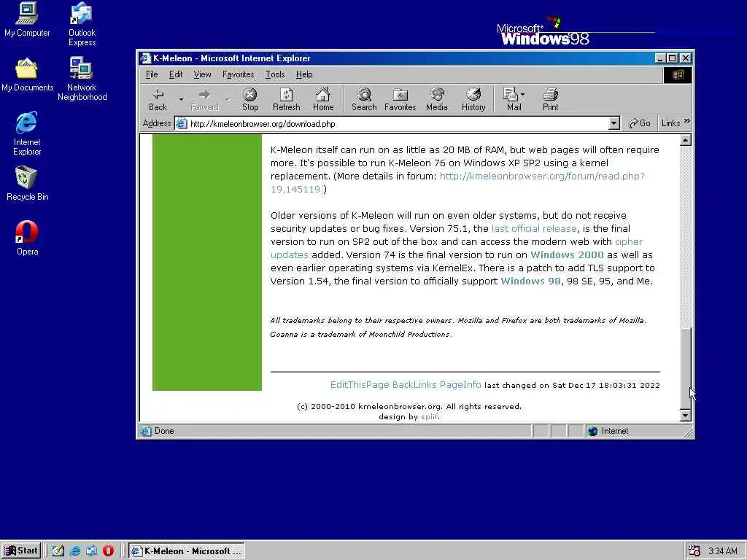Open the Media bar icon
This screenshot has height=560, width=747.
coord(437,99)
